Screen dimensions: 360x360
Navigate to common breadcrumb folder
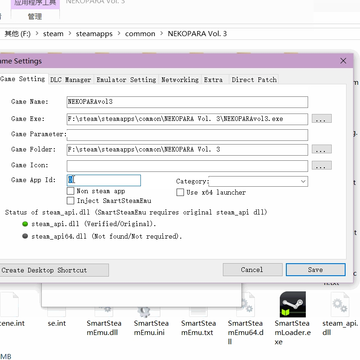pos(140,34)
